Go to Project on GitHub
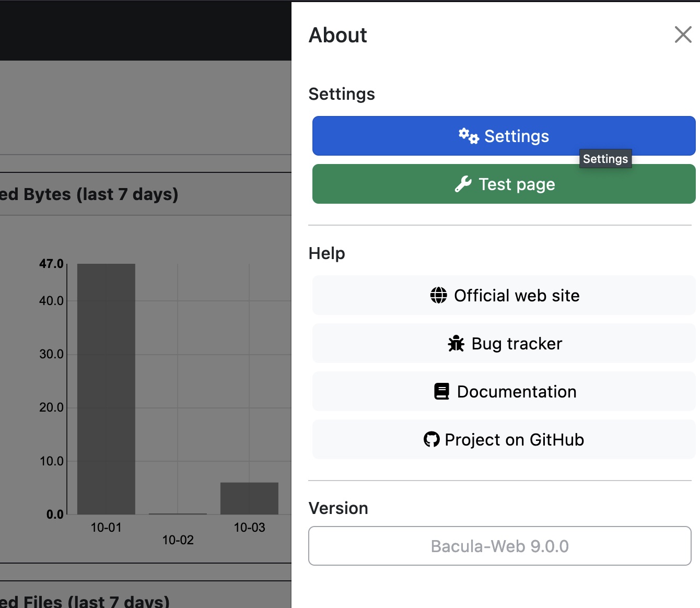The height and width of the screenshot is (608, 700). click(504, 439)
